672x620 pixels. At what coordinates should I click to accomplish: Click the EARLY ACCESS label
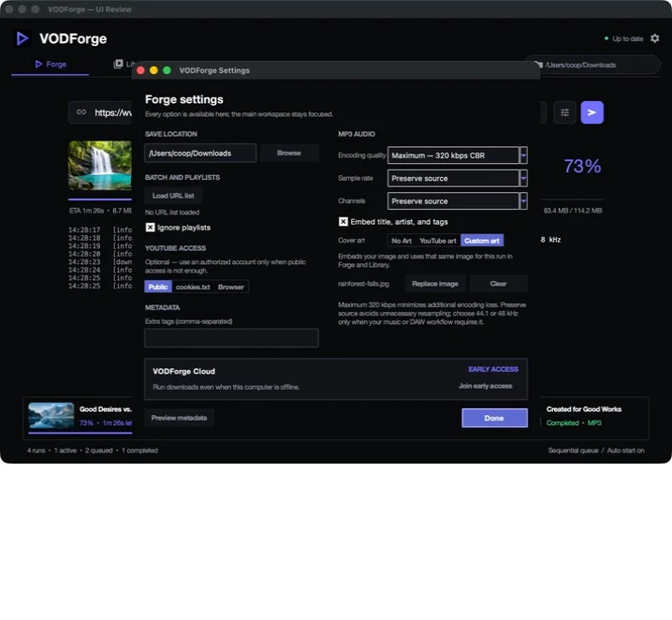tap(493, 369)
